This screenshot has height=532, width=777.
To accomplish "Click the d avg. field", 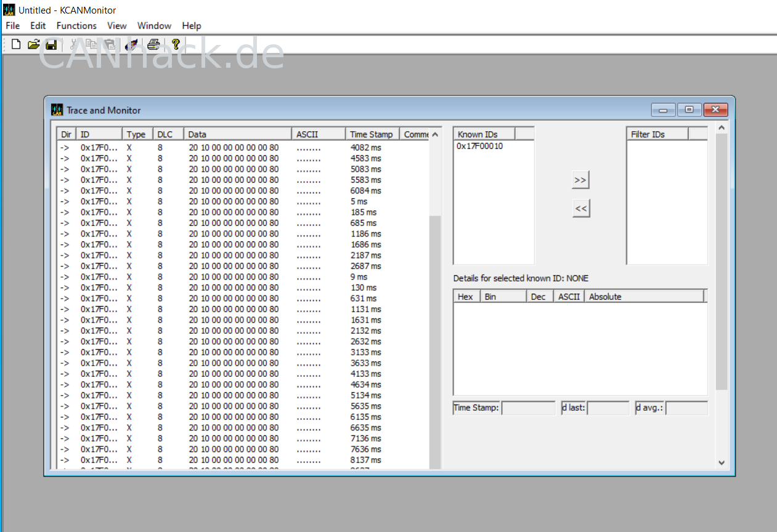I will point(686,408).
